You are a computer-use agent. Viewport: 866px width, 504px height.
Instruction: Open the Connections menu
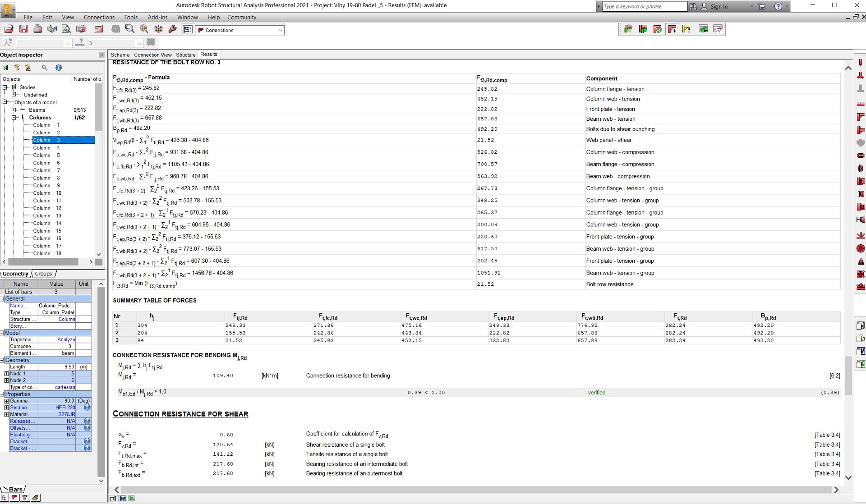(x=99, y=17)
